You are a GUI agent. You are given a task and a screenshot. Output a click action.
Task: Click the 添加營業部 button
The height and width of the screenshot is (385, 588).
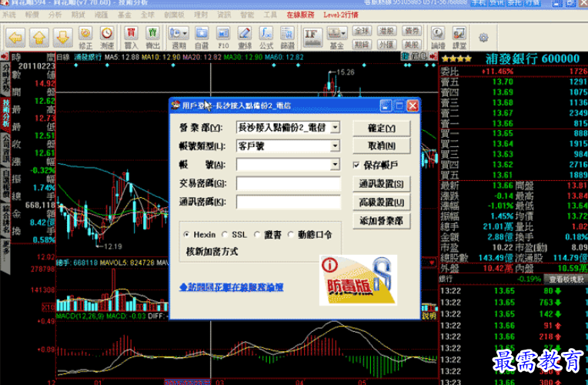point(382,221)
